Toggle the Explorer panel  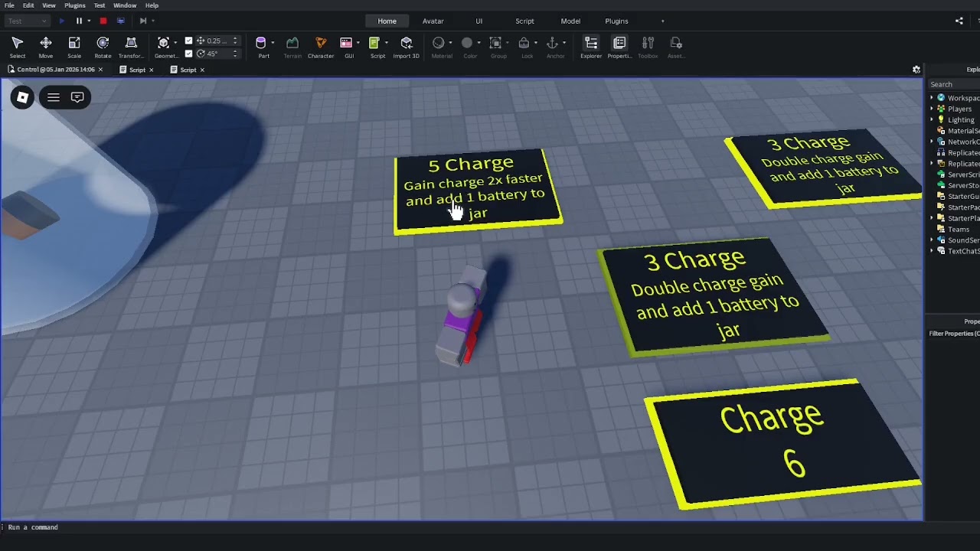pyautogui.click(x=591, y=47)
